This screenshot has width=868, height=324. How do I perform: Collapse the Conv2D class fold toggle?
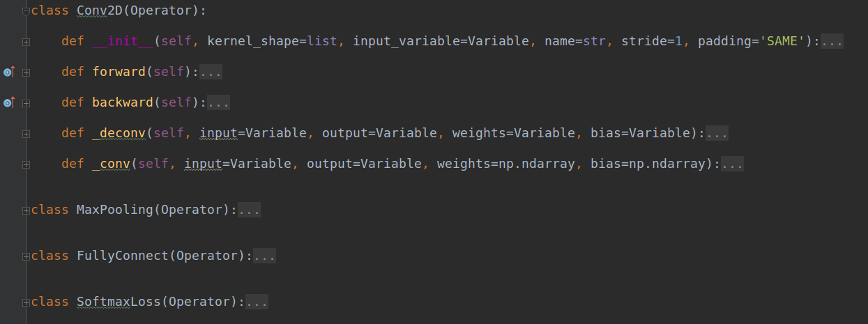pos(26,11)
